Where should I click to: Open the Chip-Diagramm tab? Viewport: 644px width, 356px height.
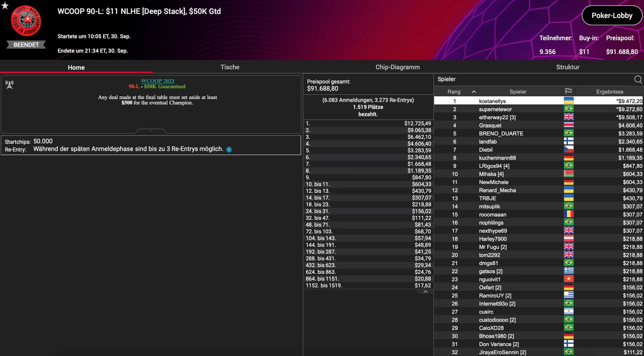pyautogui.click(x=398, y=67)
